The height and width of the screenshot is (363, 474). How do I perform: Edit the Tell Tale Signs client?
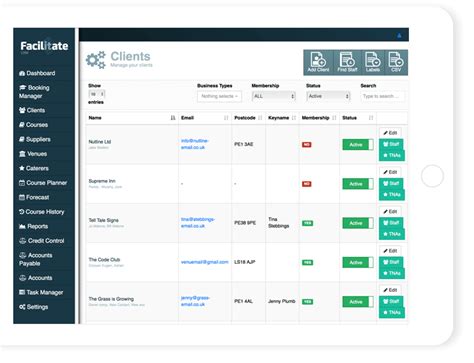click(390, 212)
